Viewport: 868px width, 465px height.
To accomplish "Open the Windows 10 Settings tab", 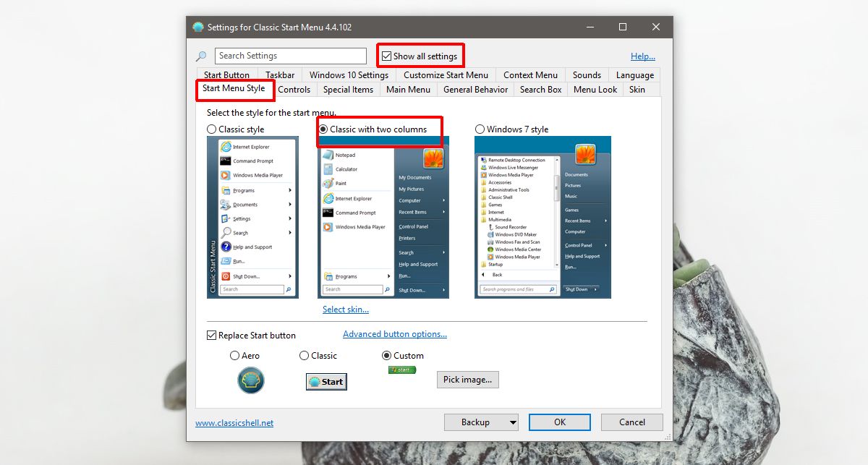I will point(349,75).
